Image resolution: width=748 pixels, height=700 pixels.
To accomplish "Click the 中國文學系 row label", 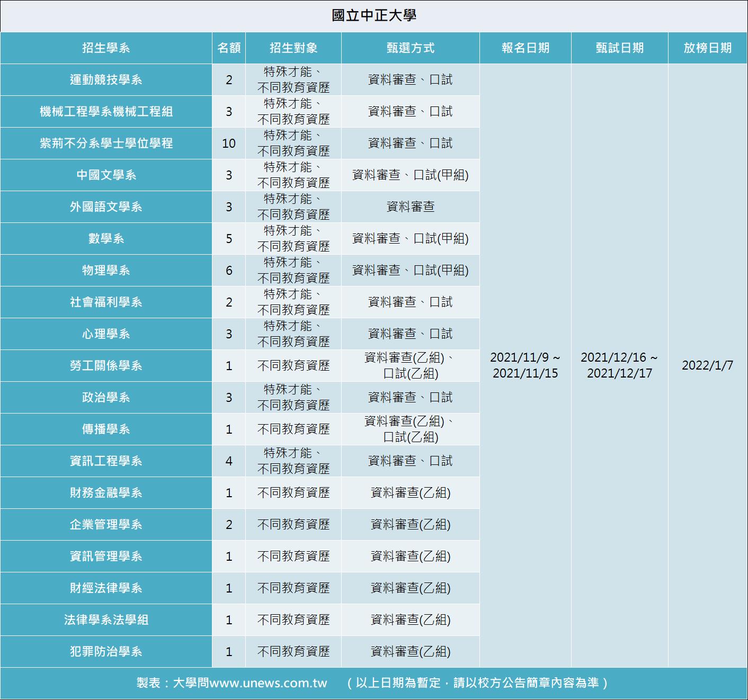I will [106, 175].
